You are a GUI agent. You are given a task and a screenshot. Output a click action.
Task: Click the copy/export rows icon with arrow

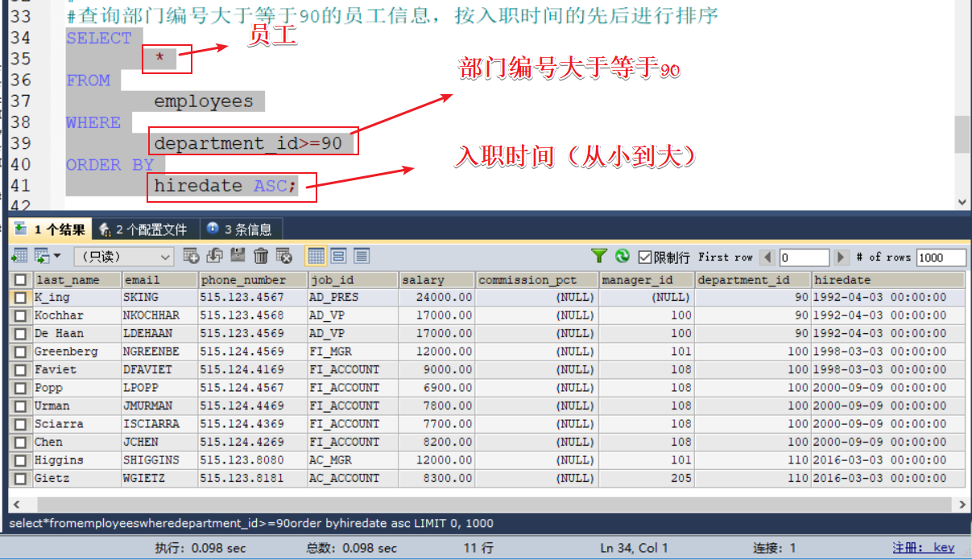[x=41, y=257]
